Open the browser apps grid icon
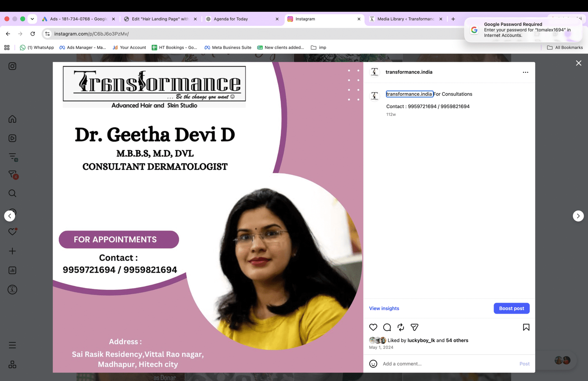 pos(7,47)
